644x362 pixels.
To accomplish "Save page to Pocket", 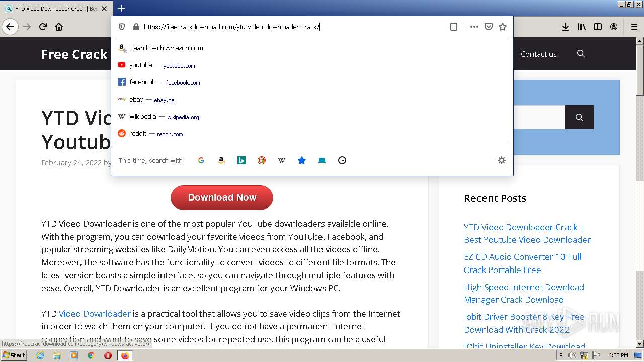I will click(488, 27).
